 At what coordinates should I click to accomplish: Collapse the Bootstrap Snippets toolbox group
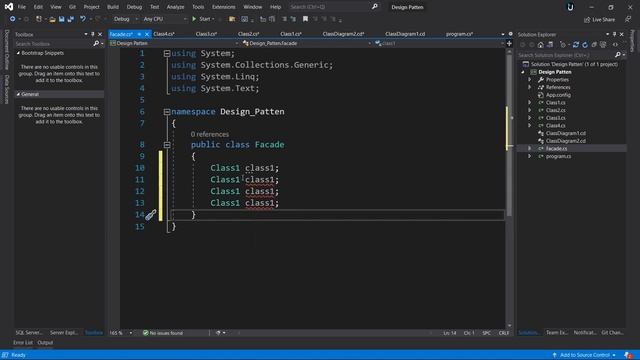[x=18, y=53]
